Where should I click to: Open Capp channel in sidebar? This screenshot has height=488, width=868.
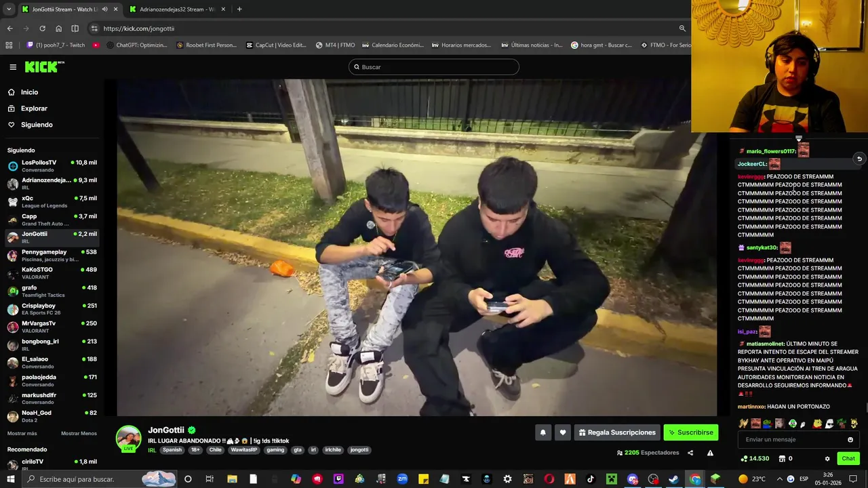(x=52, y=220)
